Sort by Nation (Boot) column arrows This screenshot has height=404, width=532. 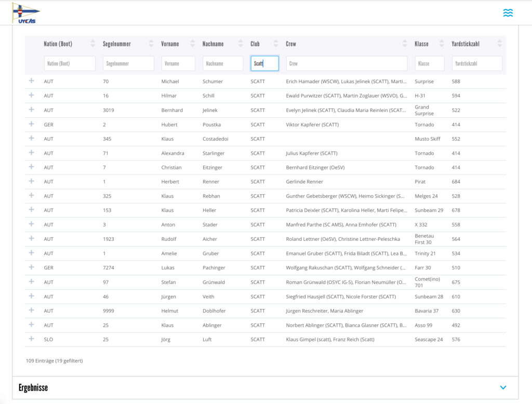[92, 44]
